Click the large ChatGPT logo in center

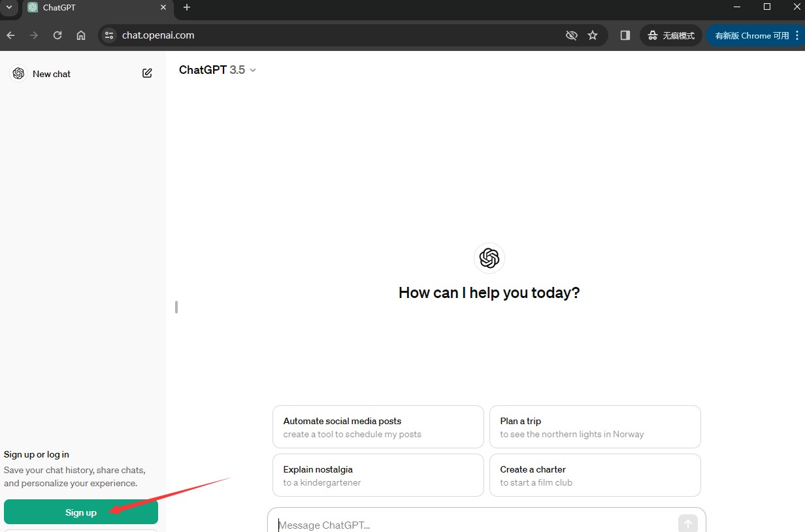click(489, 258)
